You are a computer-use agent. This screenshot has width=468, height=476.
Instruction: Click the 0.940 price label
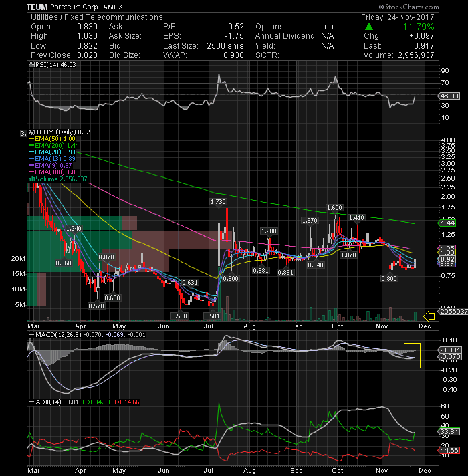pyautogui.click(x=316, y=265)
